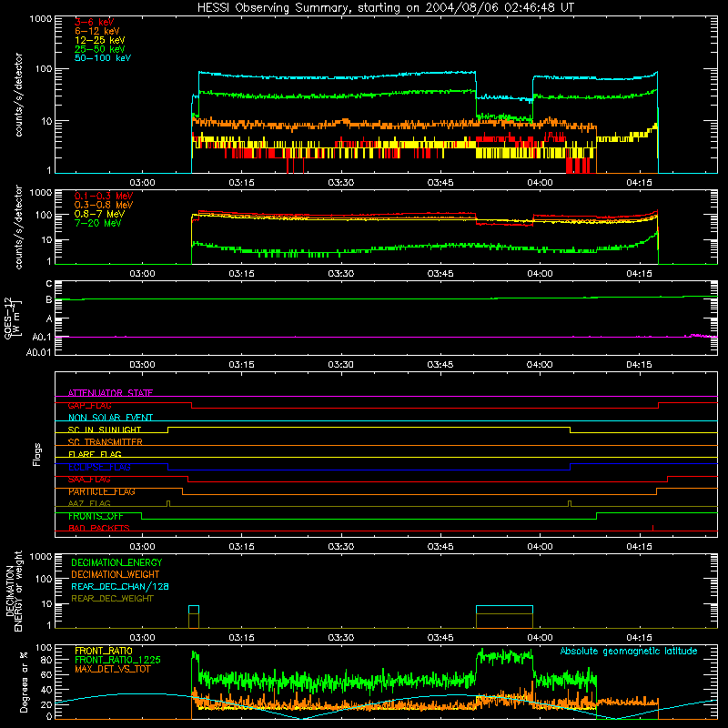Click the Degrees or % axis title

tap(24, 682)
